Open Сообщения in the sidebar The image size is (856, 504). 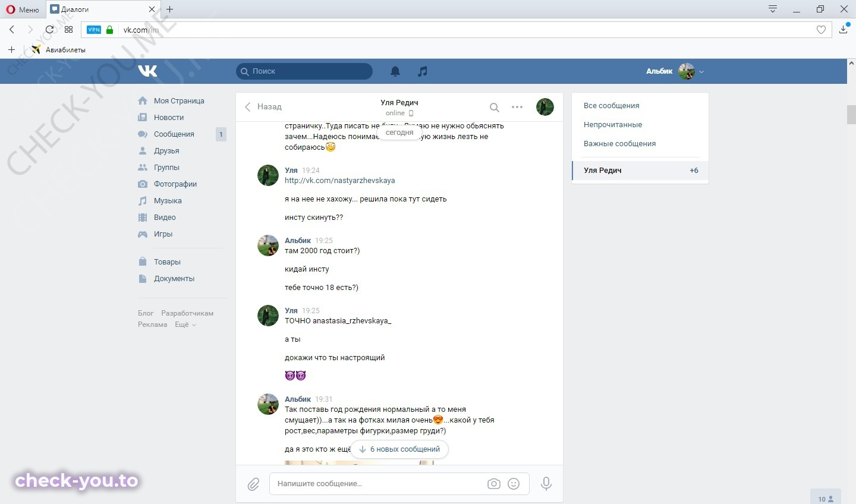tap(174, 134)
